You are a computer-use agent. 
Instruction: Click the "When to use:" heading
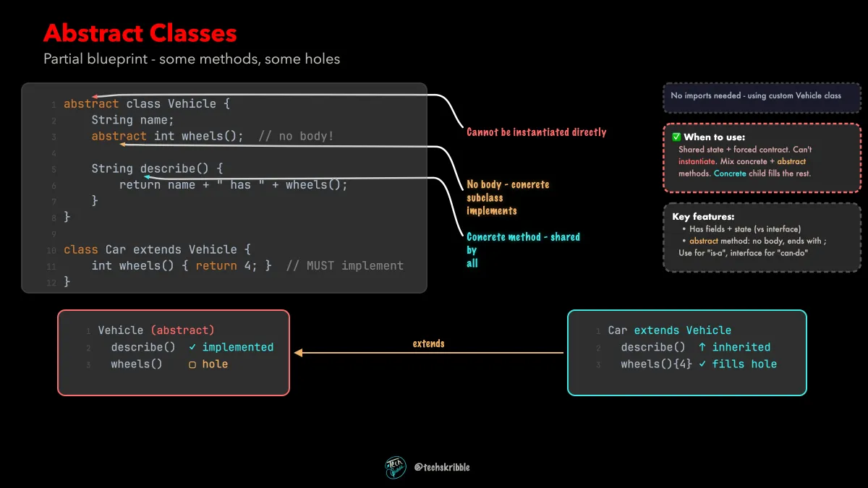[x=715, y=137]
